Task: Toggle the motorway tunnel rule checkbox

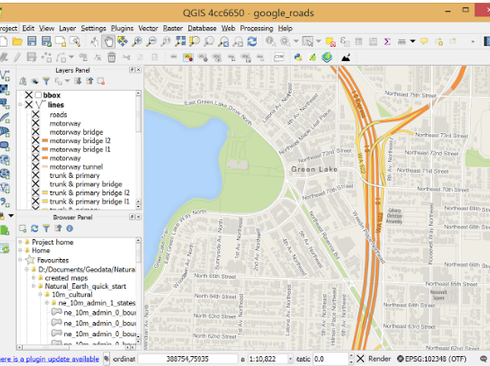Action: [35, 167]
